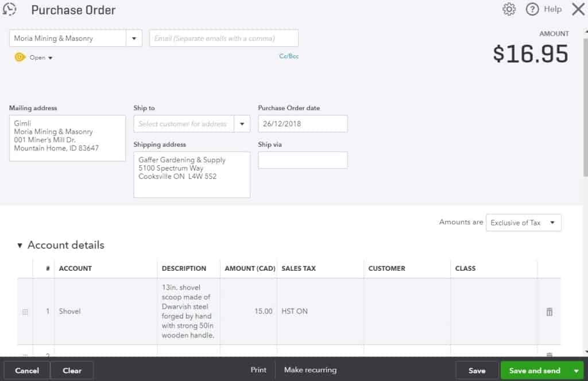This screenshot has width=588, height=381.
Task: Click the Cancel button
Action: pyautogui.click(x=26, y=371)
